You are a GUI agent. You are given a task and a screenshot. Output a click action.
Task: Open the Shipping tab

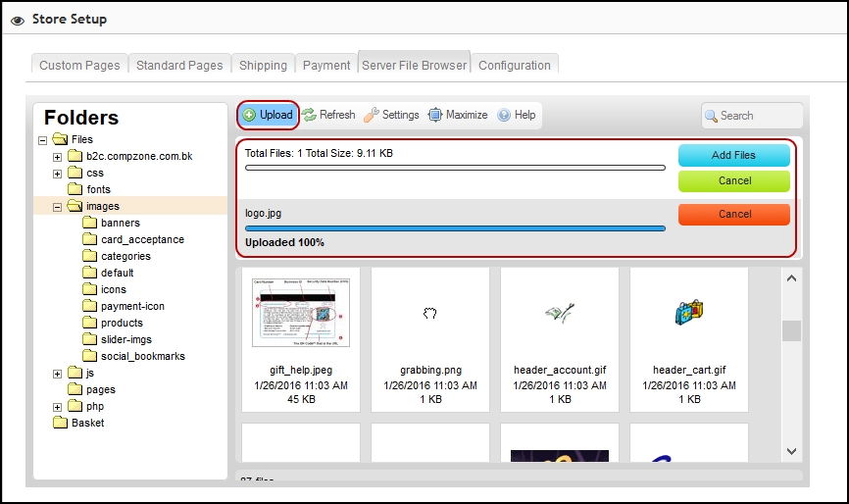(263, 65)
